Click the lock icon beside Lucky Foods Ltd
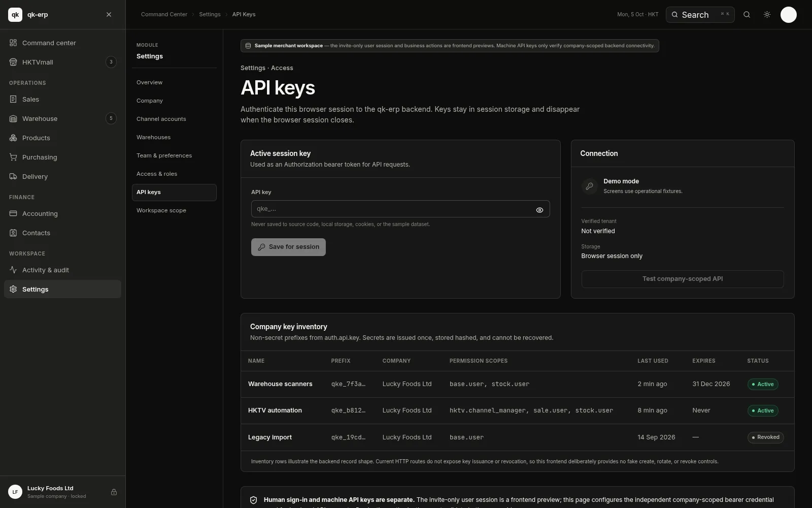The height and width of the screenshot is (508, 812). pyautogui.click(x=114, y=492)
